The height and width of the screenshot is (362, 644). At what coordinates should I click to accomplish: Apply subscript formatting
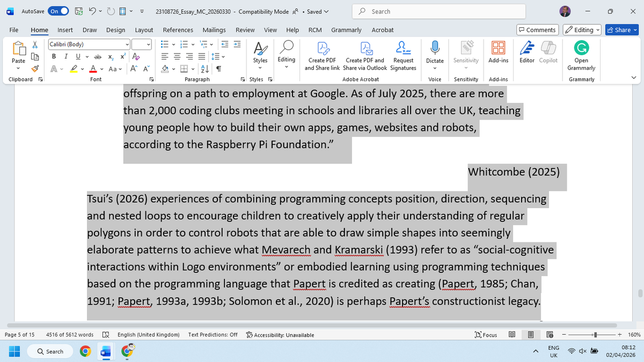111,57
